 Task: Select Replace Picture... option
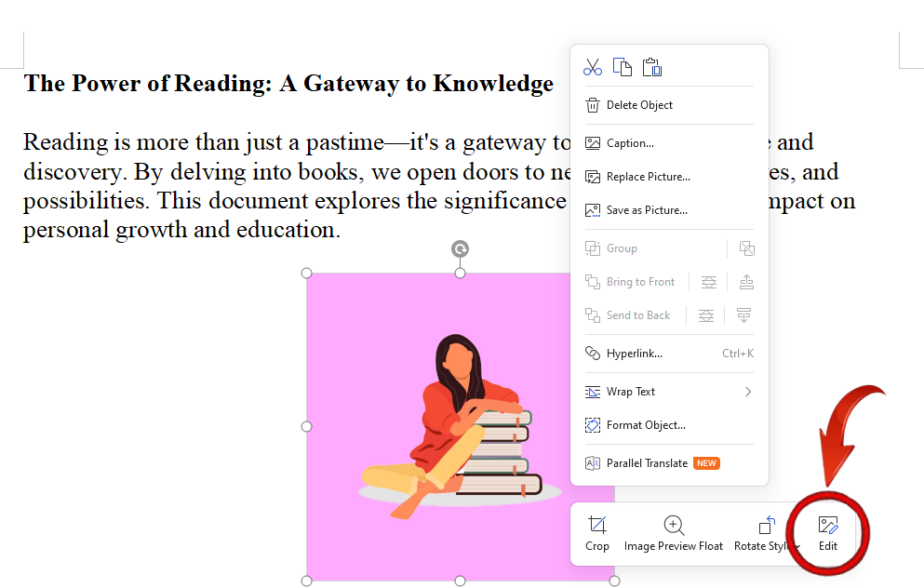[x=669, y=177]
